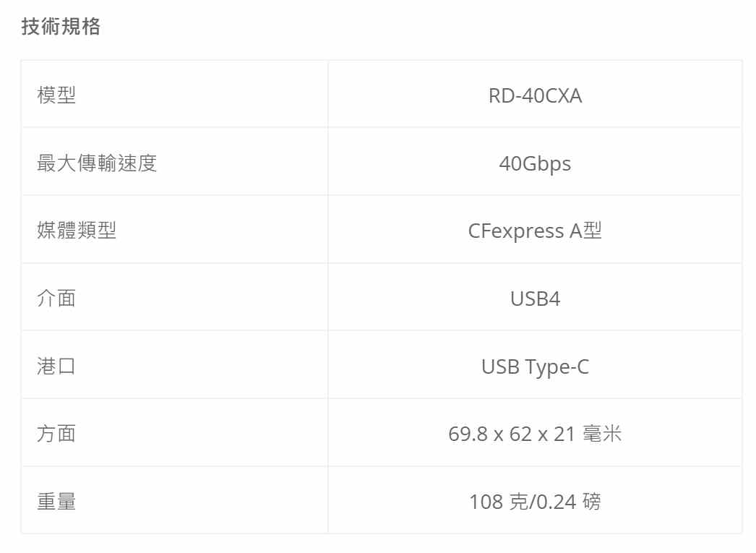
Task: Select the 最大傳輸速度 label
Action: tap(97, 163)
